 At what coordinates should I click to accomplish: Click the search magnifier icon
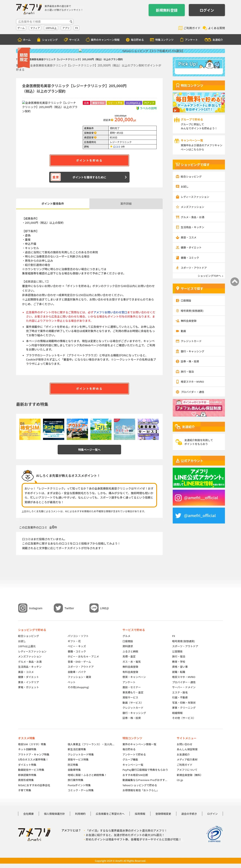(71, 21)
